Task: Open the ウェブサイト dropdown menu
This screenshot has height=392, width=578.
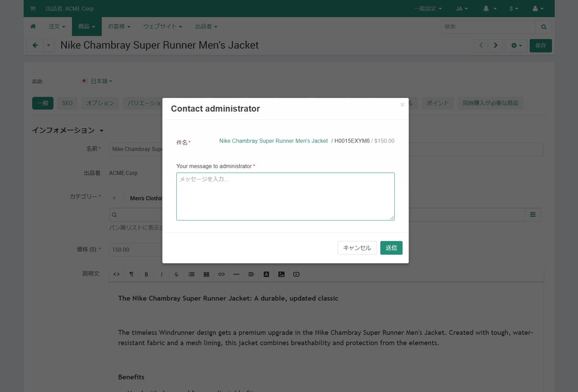Action: pyautogui.click(x=162, y=27)
